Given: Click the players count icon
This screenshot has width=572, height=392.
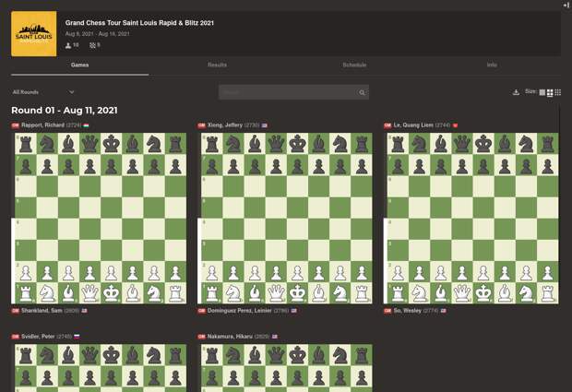Looking at the screenshot, I should (68, 45).
